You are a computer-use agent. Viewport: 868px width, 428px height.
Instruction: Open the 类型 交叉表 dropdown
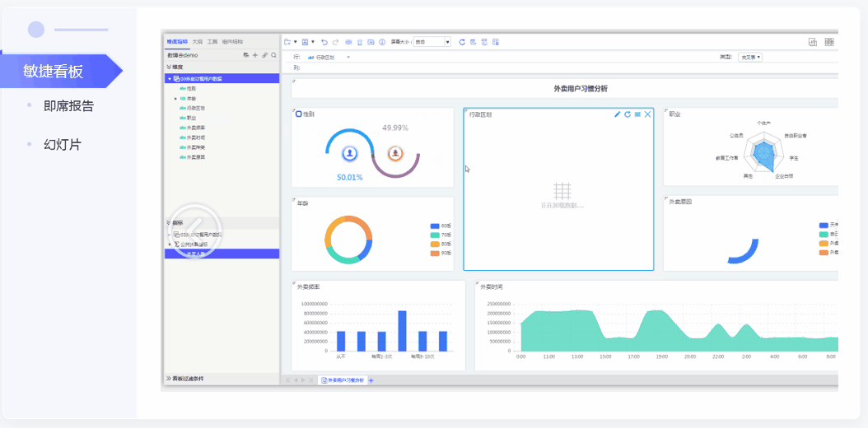[x=749, y=57]
